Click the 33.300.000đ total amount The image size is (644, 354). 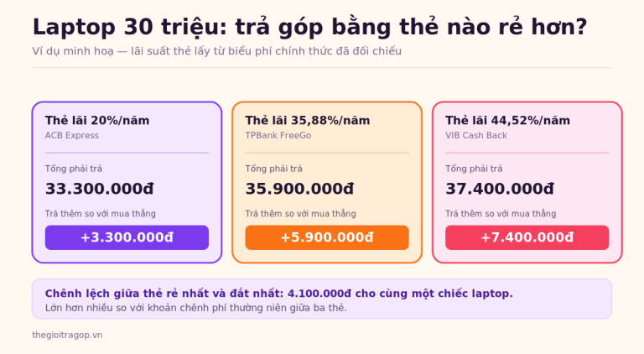tap(100, 189)
